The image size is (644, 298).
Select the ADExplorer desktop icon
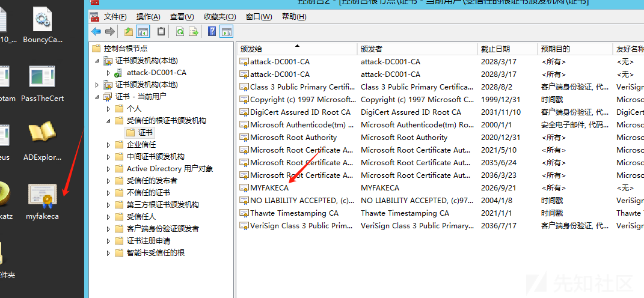click(x=42, y=141)
